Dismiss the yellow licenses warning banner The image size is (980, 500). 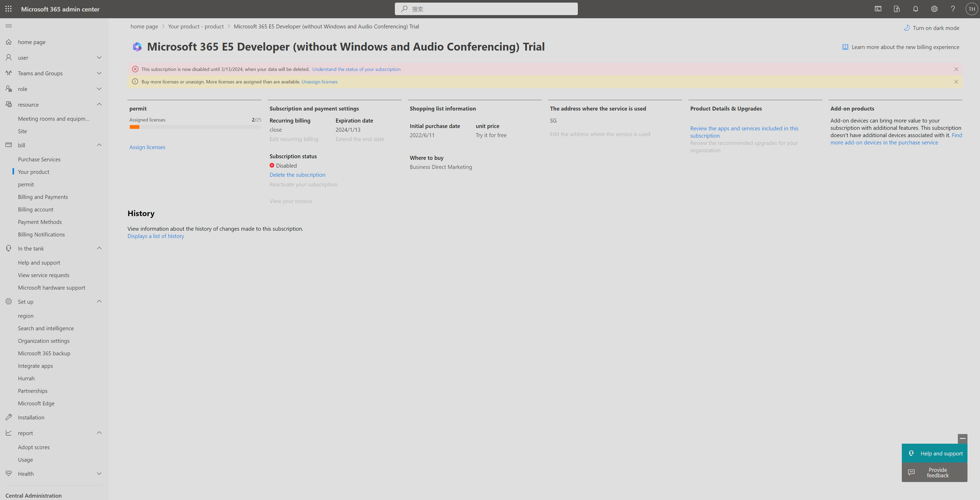pos(956,82)
